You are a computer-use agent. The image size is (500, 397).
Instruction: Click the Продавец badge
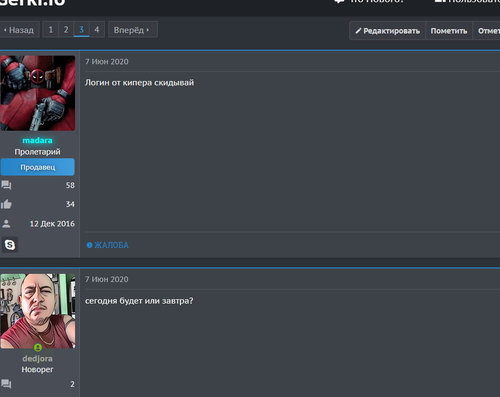coord(38,167)
